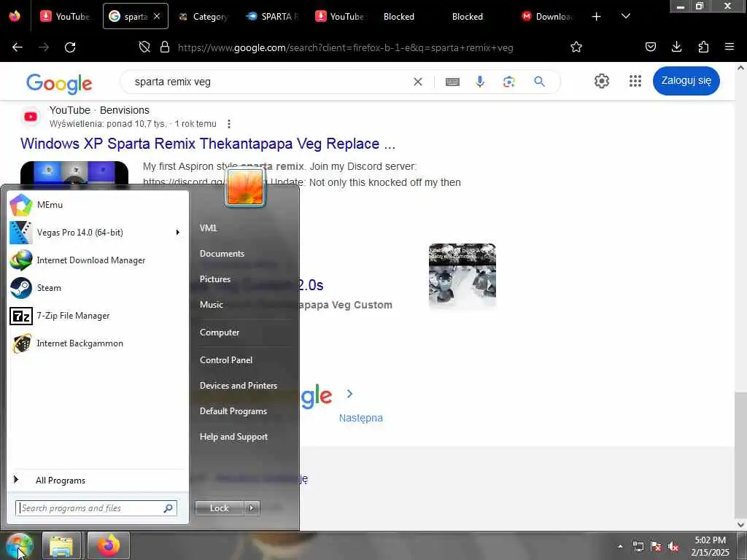Submit search with magnifier icon
The image size is (747, 560).
tap(539, 82)
